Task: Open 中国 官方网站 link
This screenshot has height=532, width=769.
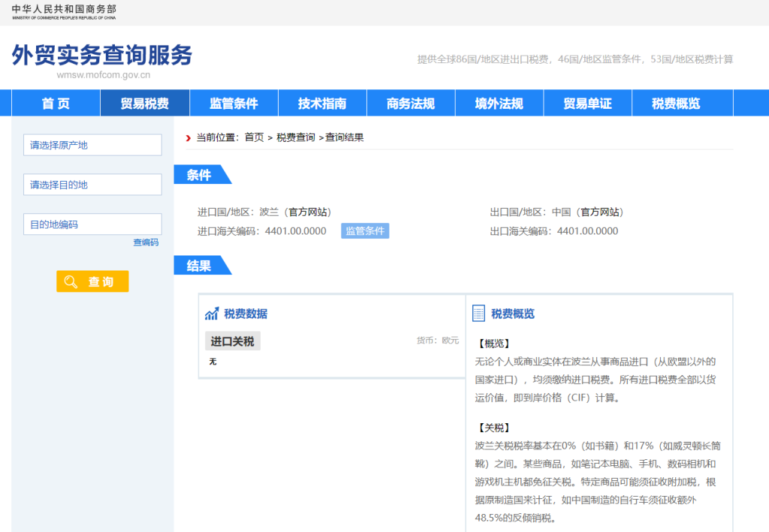Action: tap(600, 212)
